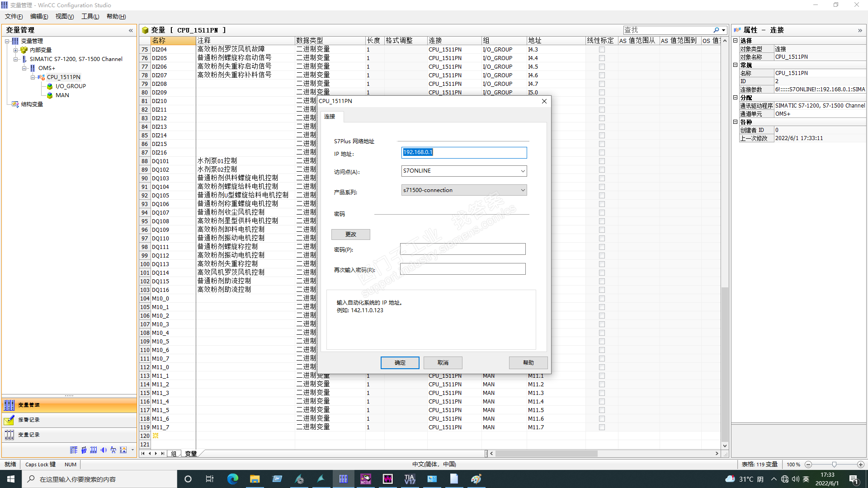Toggle linear scaling checkbox for DI204 row
868x488 pixels.
pyautogui.click(x=602, y=50)
